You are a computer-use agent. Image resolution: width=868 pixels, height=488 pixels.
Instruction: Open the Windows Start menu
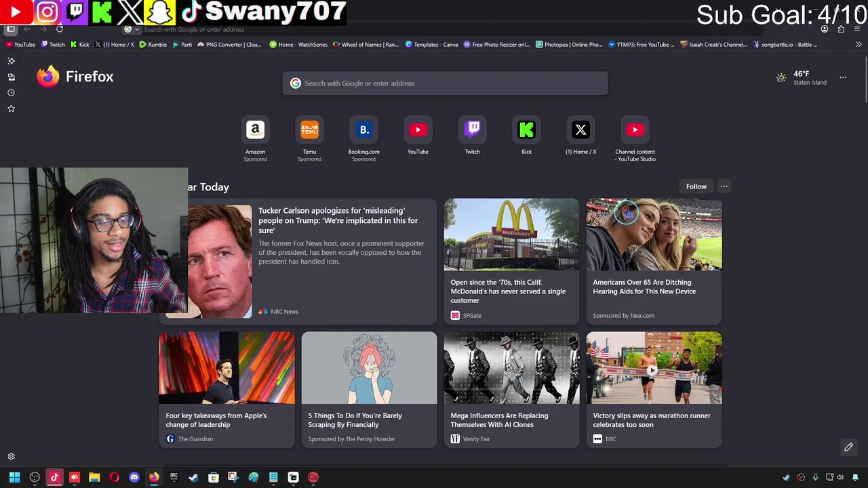[14, 477]
